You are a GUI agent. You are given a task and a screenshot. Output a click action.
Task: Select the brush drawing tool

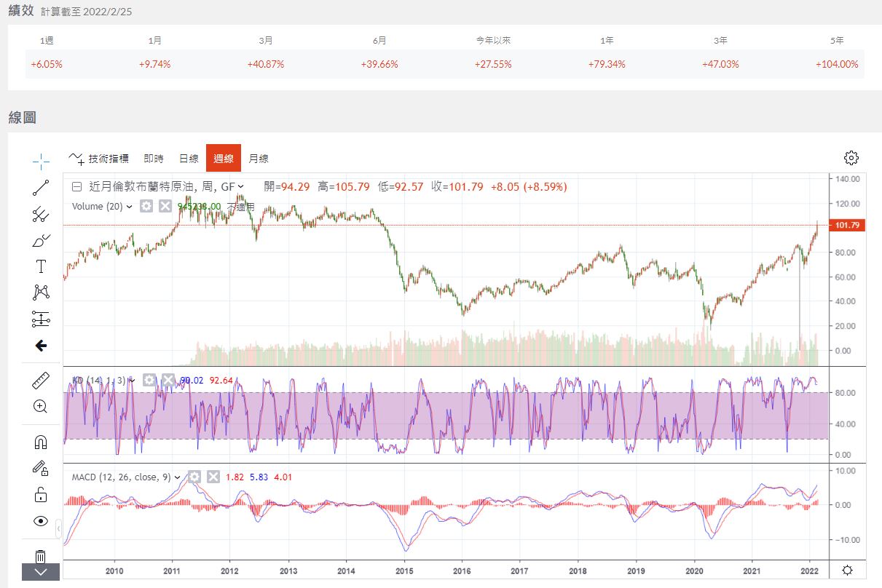coord(41,240)
